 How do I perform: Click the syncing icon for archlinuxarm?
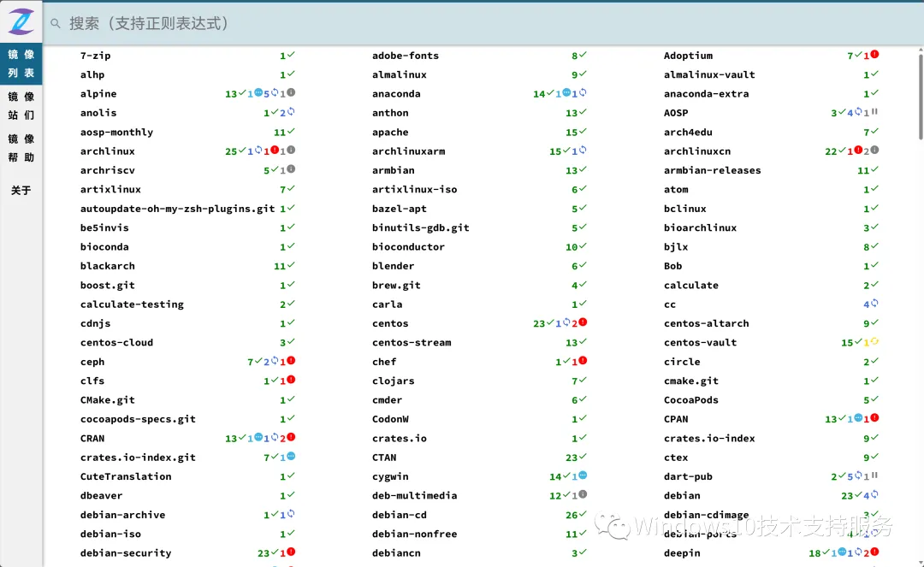pyautogui.click(x=583, y=151)
